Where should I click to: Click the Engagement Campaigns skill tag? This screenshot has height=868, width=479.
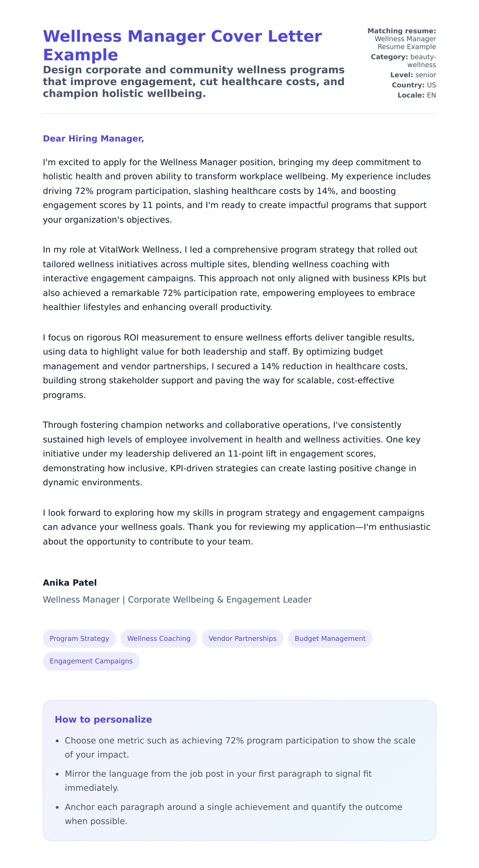coord(91,661)
